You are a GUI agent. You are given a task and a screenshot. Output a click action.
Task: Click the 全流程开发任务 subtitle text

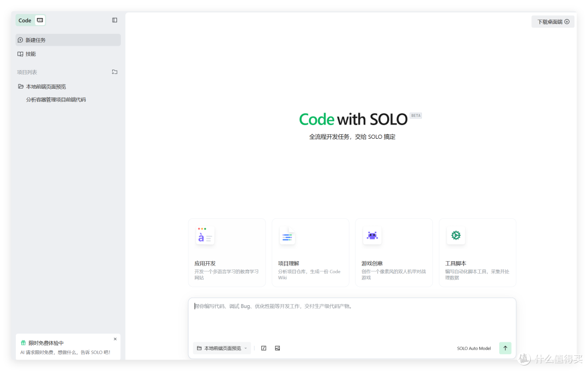pos(352,137)
